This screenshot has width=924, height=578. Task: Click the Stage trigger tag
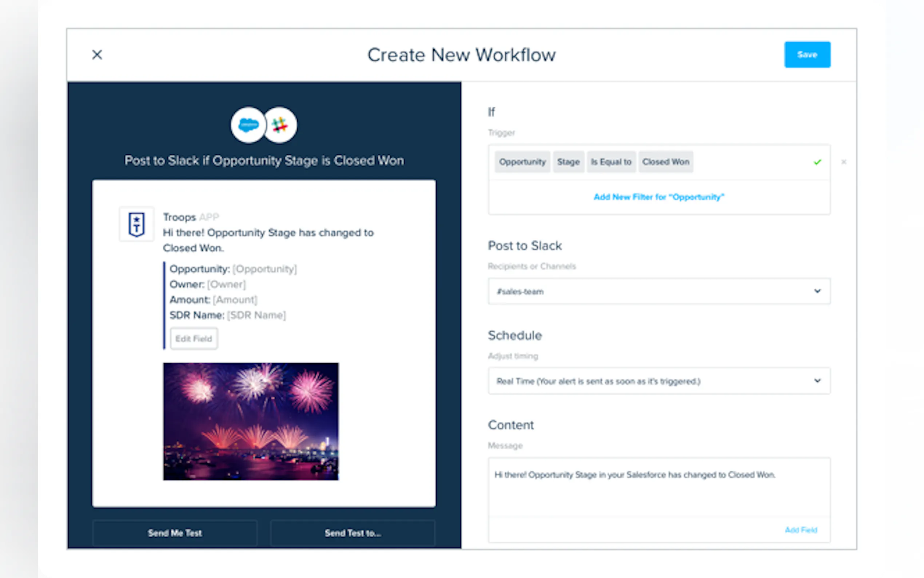[x=568, y=162]
